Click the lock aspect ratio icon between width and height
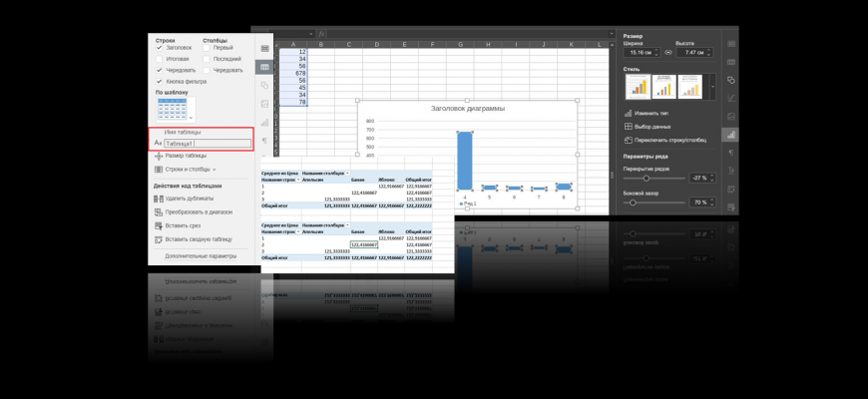This screenshot has width=868, height=399. [x=667, y=52]
